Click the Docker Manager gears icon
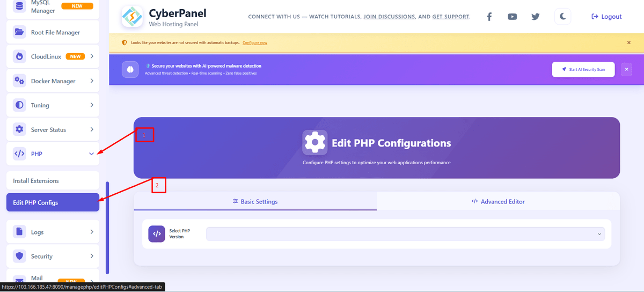 (x=20, y=81)
